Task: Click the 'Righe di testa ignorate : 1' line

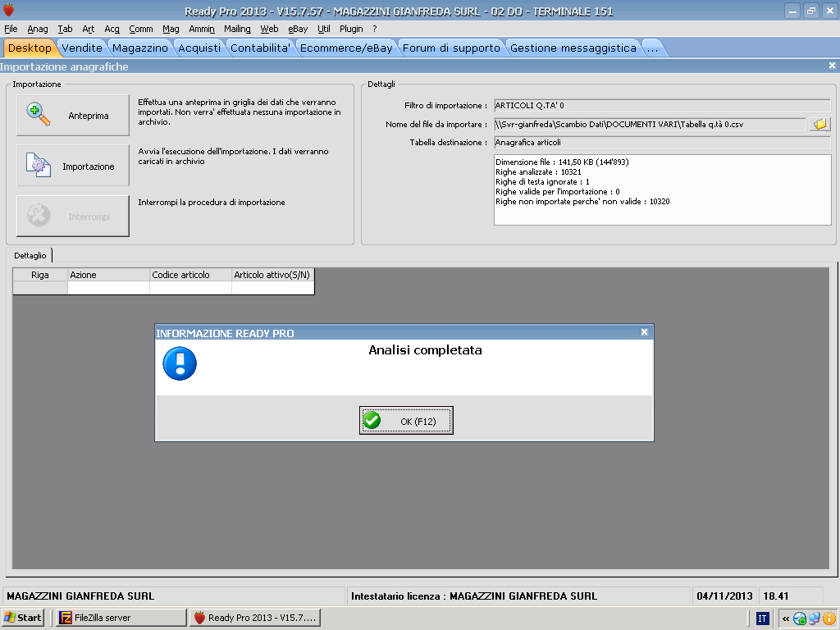Action: click(542, 181)
